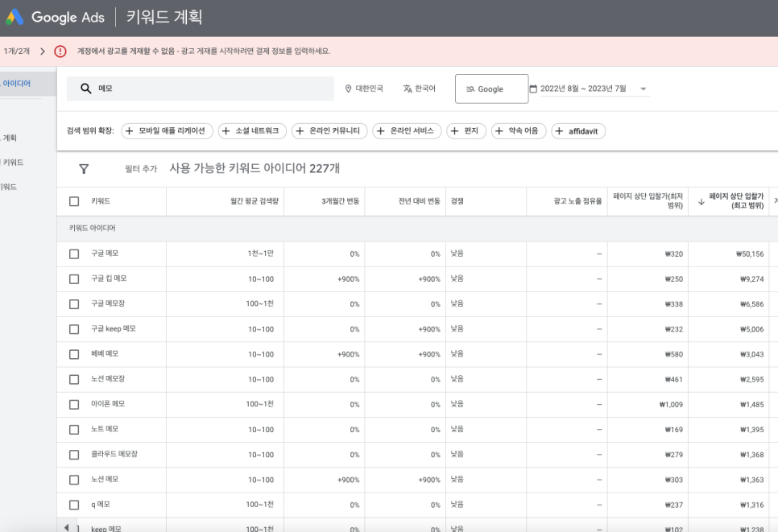Open the Google network selector
778x532 pixels.
(x=492, y=89)
